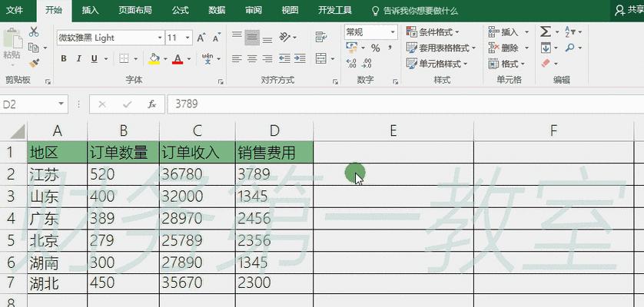Center text horizontally
The image size is (644, 307).
(x=252, y=58)
